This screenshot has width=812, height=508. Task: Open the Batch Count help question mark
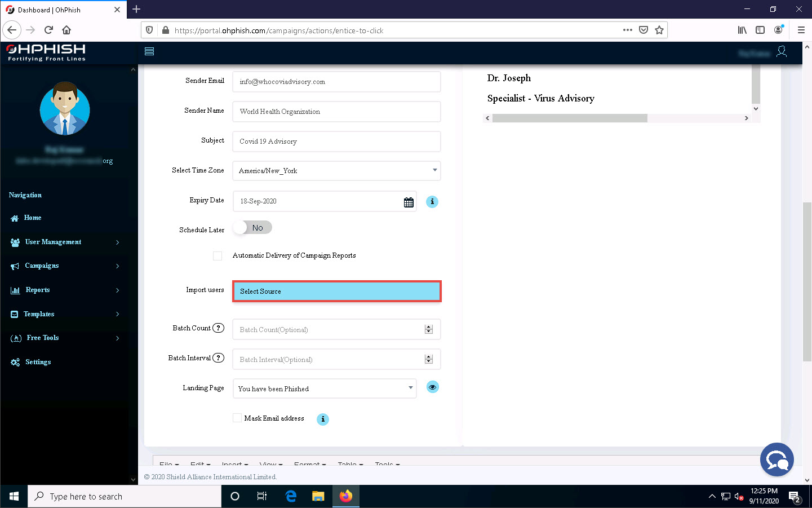pos(219,328)
